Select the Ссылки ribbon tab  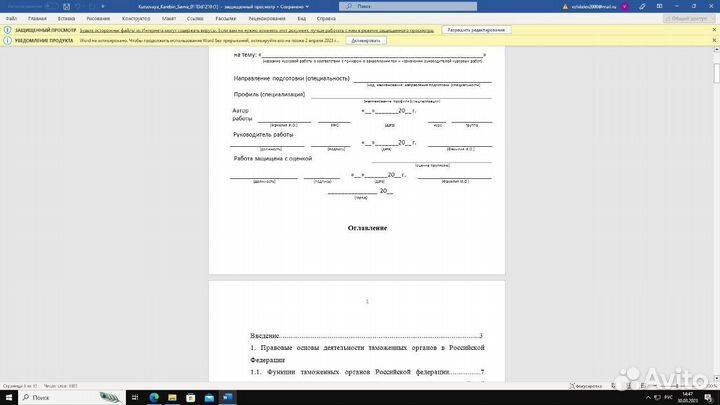pos(194,18)
